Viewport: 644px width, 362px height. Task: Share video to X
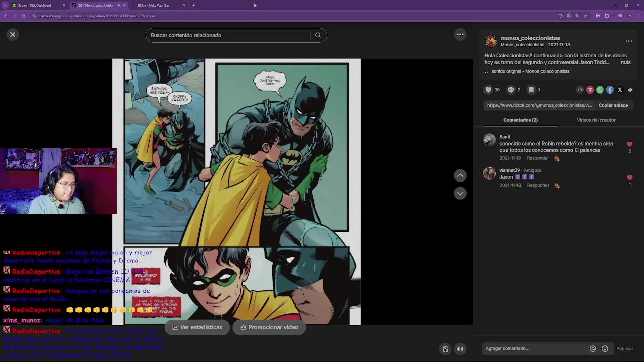(620, 89)
